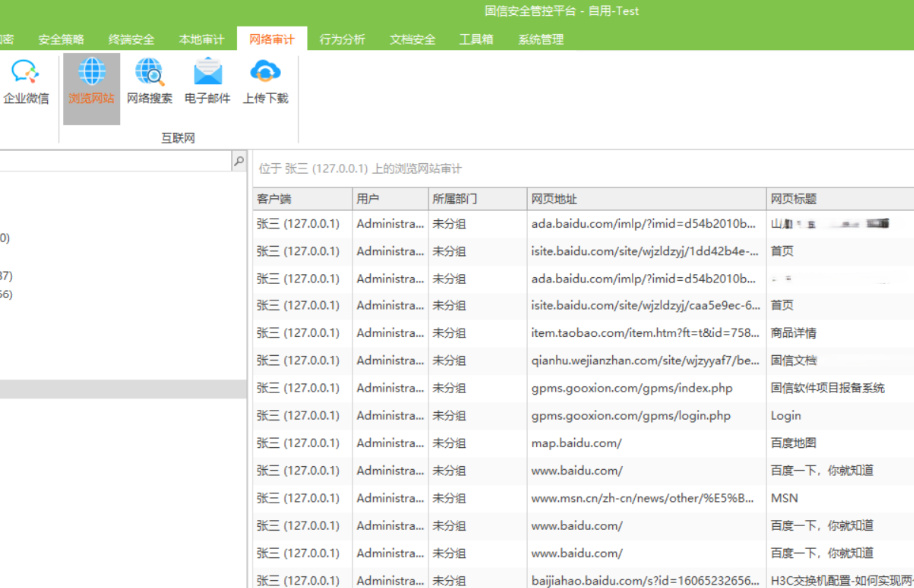The image size is (914, 588).
Task: Select the item.taobao.com row
Action: click(x=644, y=333)
